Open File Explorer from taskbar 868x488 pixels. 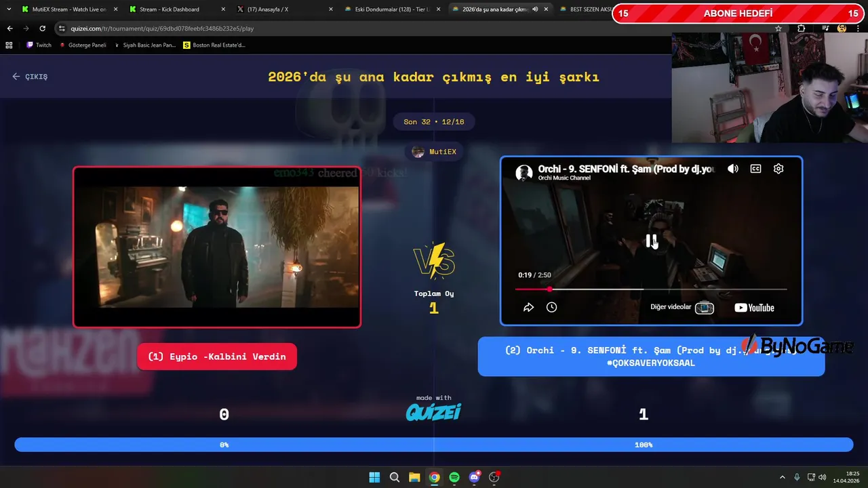(x=414, y=477)
